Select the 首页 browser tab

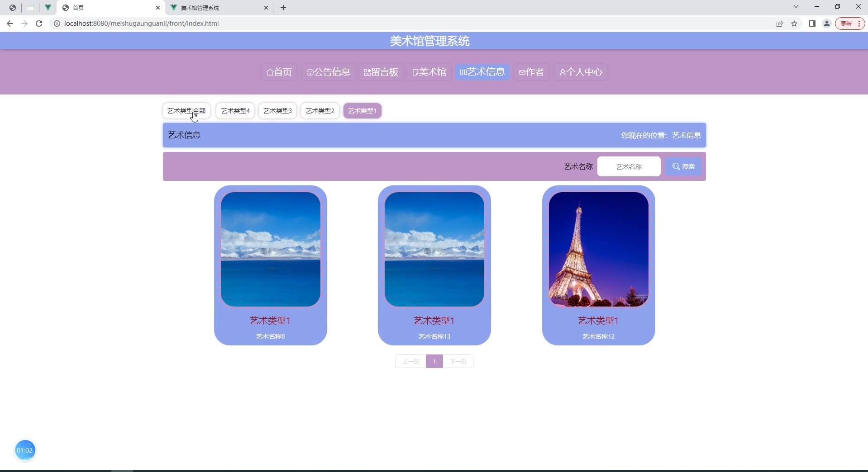[x=111, y=8]
